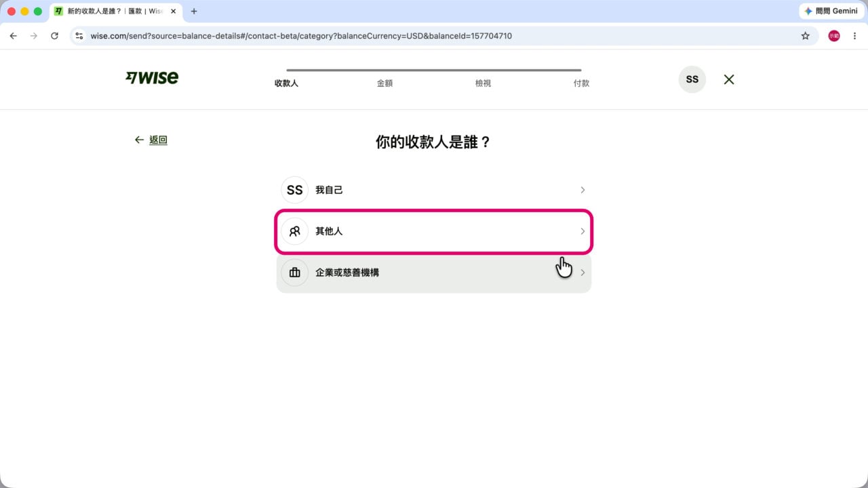Close the Wise browser tab
868x488 pixels.
pyautogui.click(x=173, y=11)
